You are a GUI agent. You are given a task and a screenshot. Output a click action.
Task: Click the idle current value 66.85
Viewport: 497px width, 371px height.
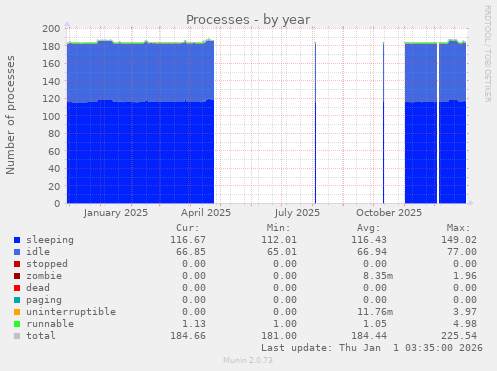pyautogui.click(x=191, y=252)
